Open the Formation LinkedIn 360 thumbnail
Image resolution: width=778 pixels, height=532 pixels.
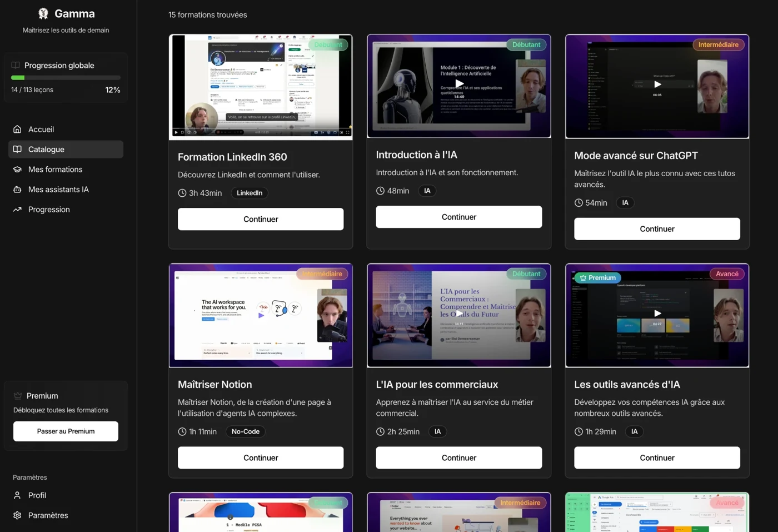point(261,87)
